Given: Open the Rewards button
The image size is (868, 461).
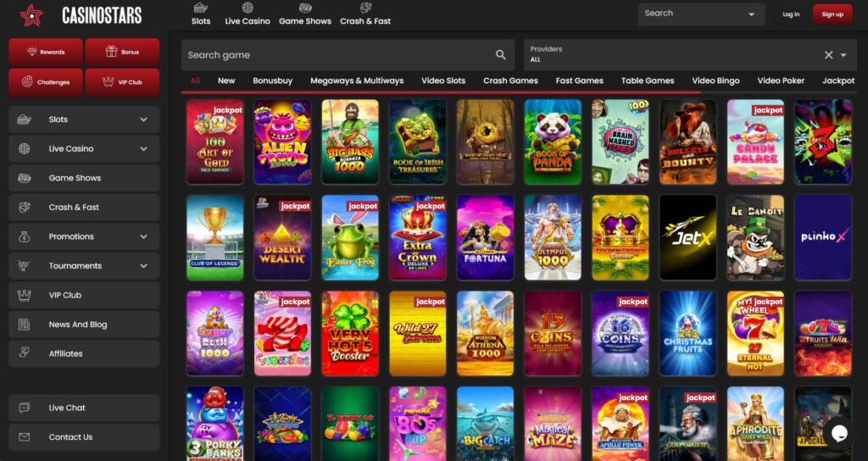Looking at the screenshot, I should [46, 52].
